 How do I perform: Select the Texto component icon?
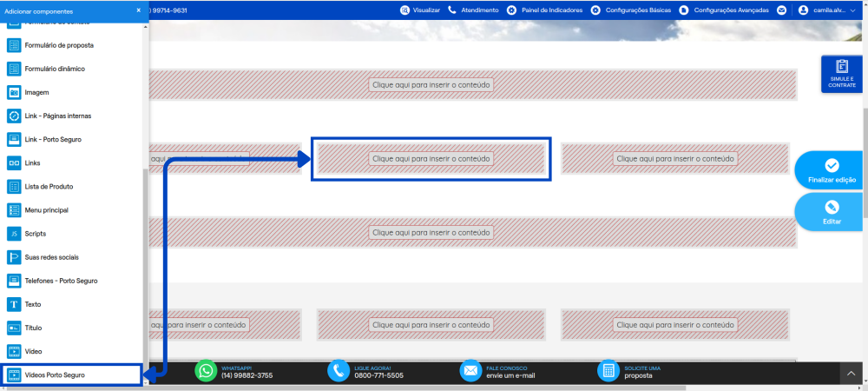(14, 304)
